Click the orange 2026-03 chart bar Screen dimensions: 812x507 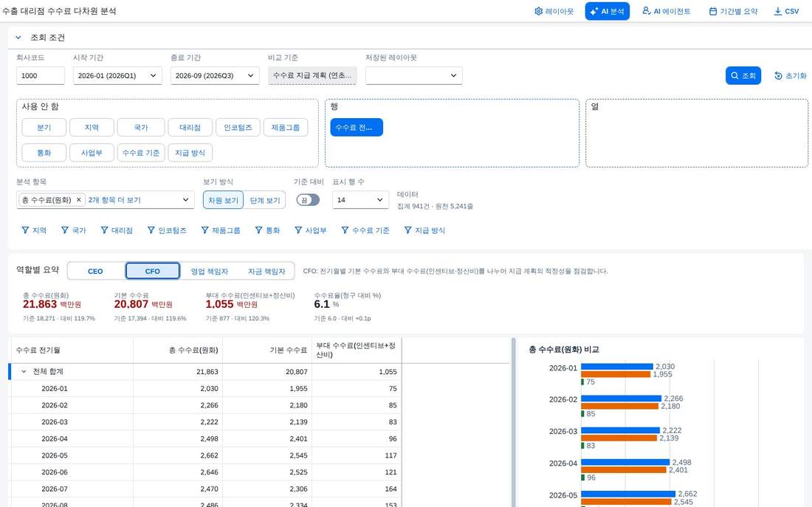[619, 438]
